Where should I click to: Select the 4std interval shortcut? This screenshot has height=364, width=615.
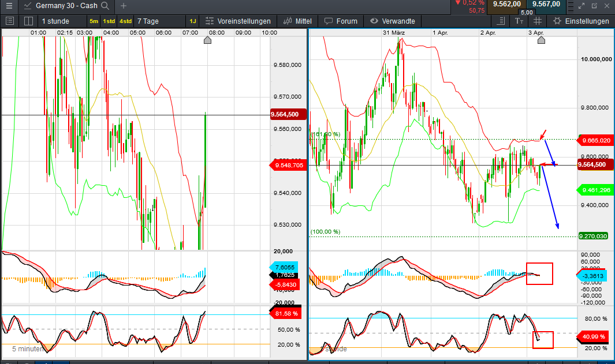coord(125,21)
